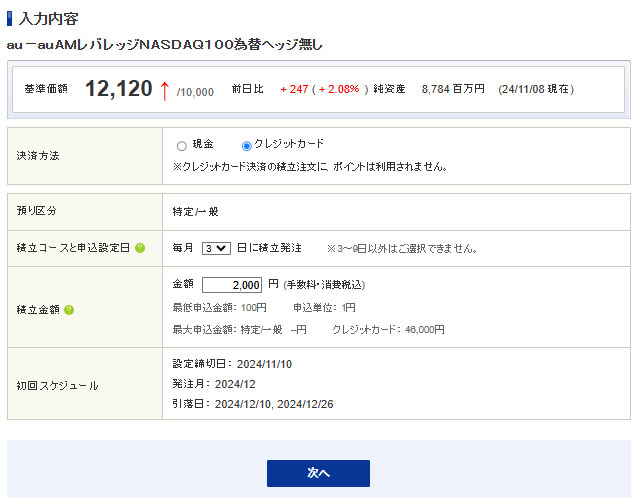Click the 基準価額 value 12,120
The width and height of the screenshot is (639, 498).
[x=116, y=89]
